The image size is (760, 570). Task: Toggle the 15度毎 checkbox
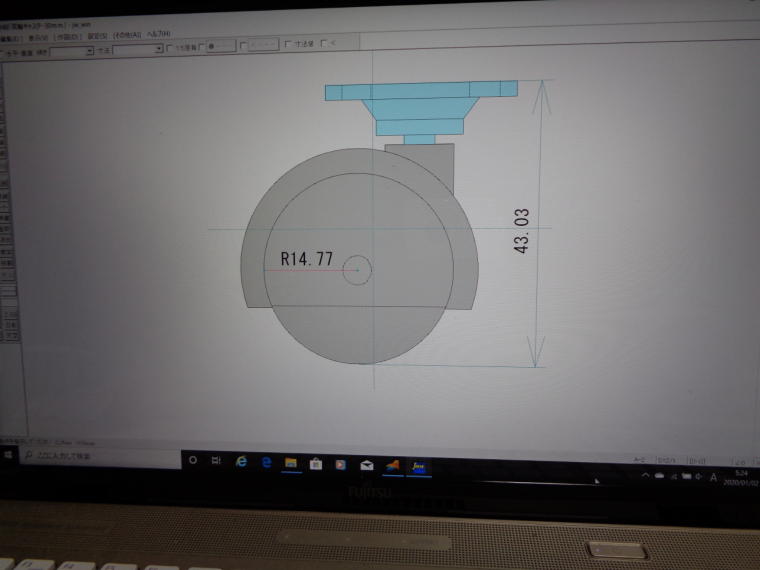pos(169,47)
